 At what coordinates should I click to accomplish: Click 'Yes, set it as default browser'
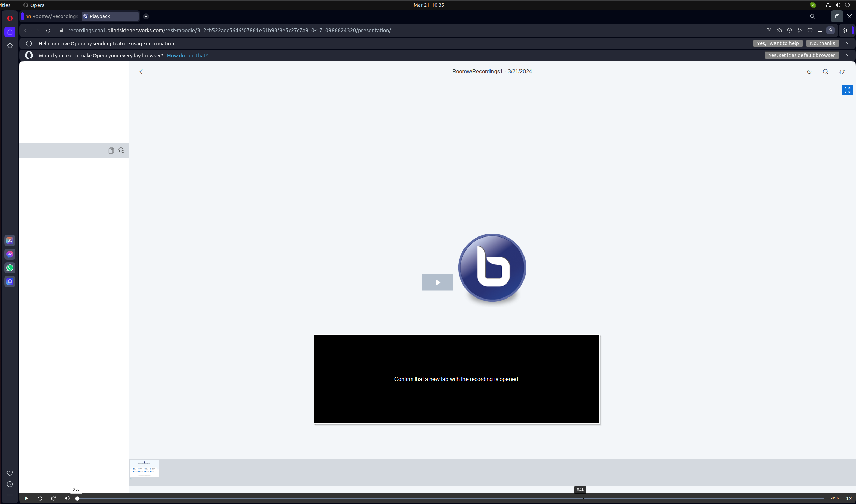coord(802,55)
